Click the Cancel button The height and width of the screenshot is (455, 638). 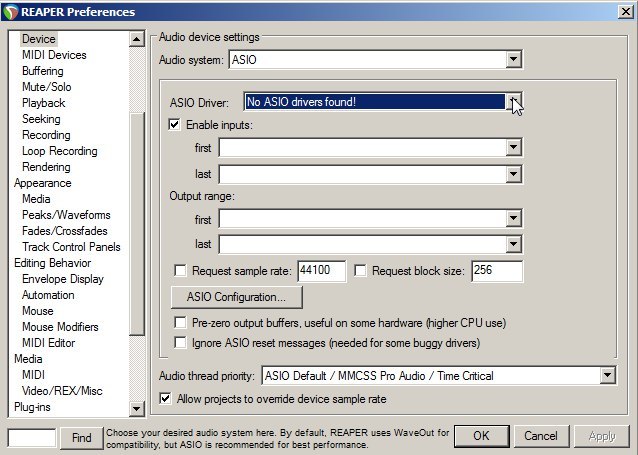541,436
